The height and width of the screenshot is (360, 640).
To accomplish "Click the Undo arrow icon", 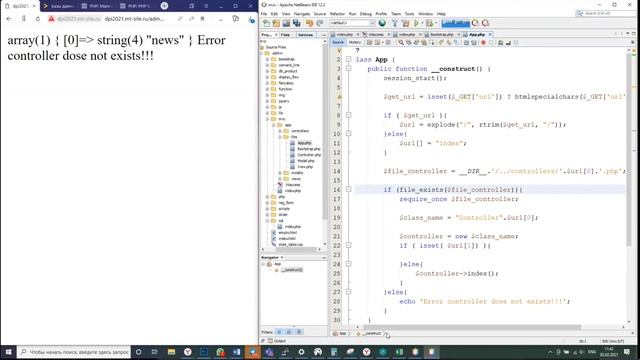I will 309,23.
